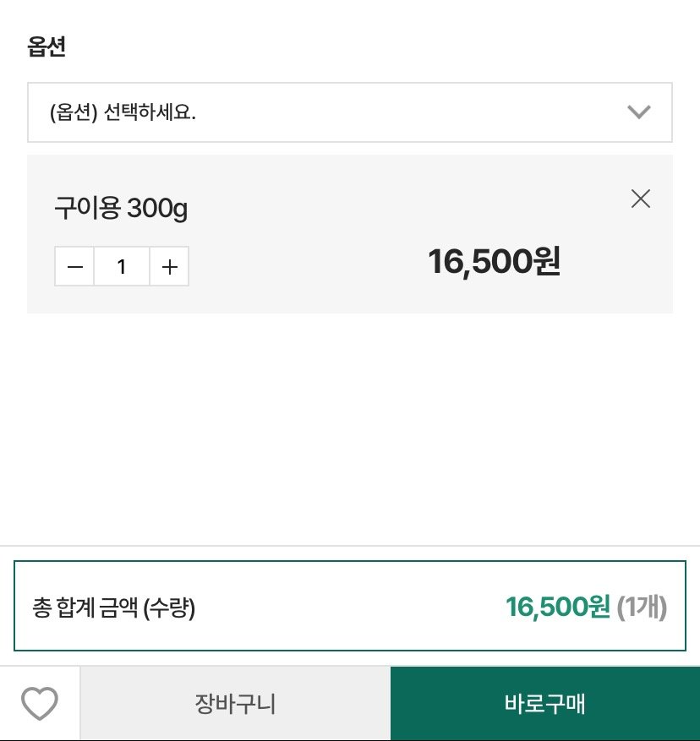Click the black 16,500원 option price

pyautogui.click(x=494, y=262)
